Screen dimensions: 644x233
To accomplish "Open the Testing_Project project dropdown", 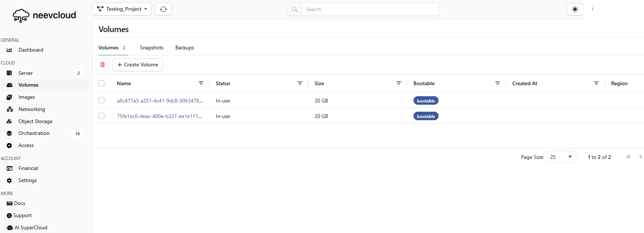I will pyautogui.click(x=122, y=9).
